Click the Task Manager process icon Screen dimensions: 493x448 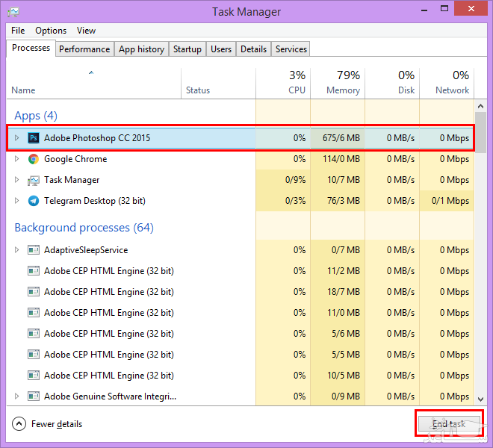pyautogui.click(x=34, y=180)
